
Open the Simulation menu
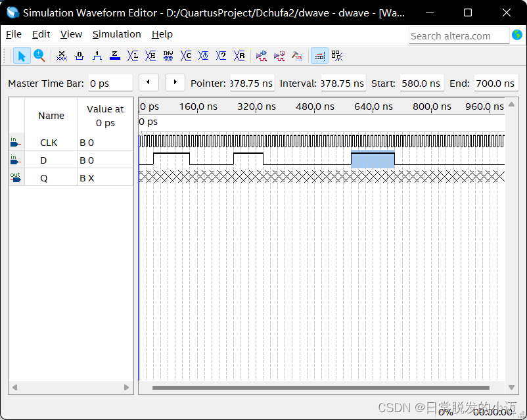point(116,34)
